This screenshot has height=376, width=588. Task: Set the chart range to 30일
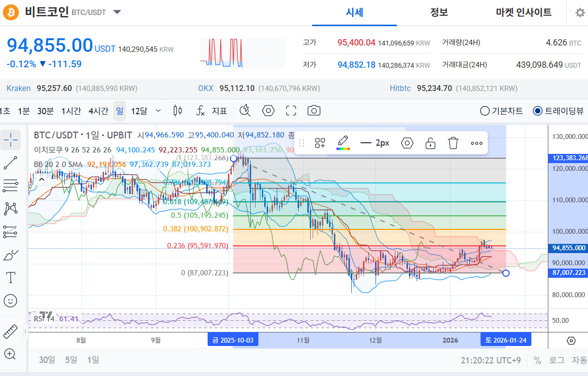coord(47,360)
